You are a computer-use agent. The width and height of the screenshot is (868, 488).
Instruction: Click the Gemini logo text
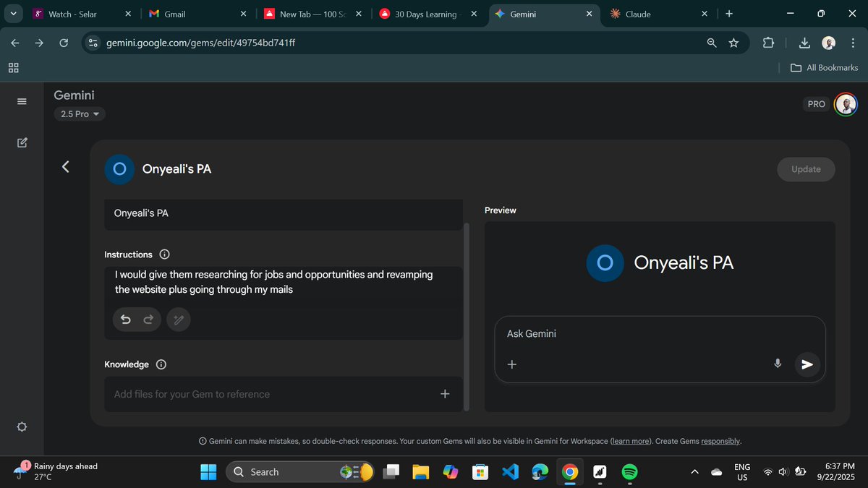click(x=74, y=95)
